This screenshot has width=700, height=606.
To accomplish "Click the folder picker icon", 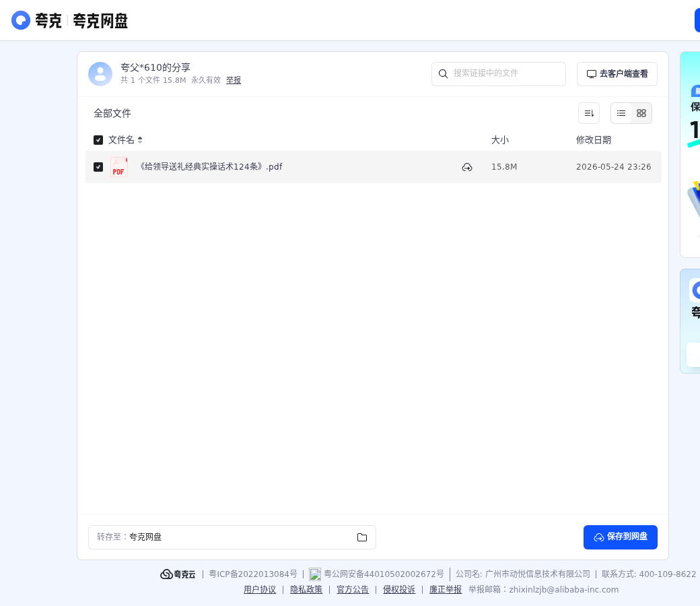I will coord(361,537).
